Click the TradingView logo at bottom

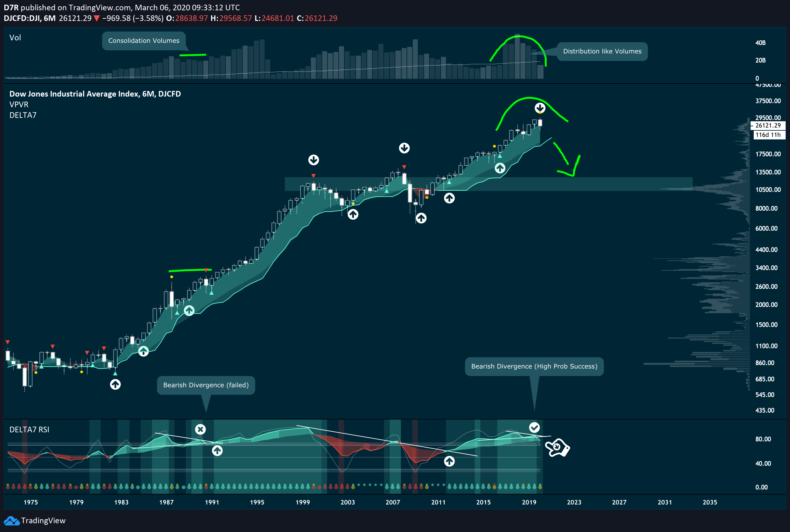(x=34, y=520)
